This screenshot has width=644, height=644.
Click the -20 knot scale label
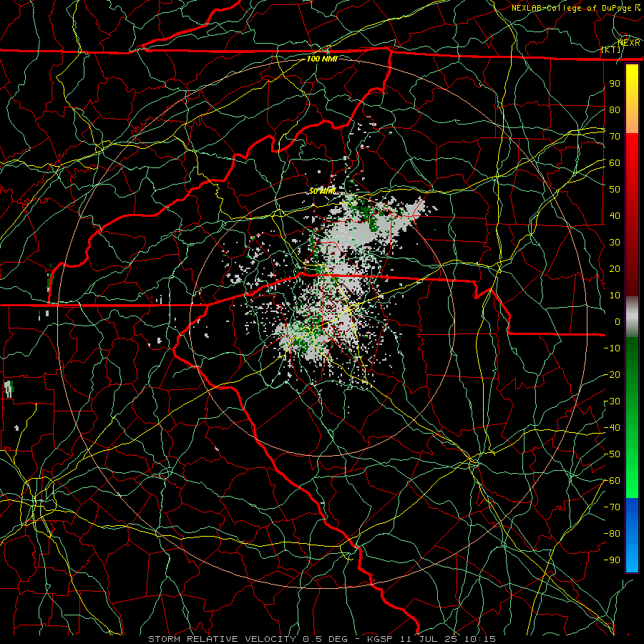(x=612, y=374)
